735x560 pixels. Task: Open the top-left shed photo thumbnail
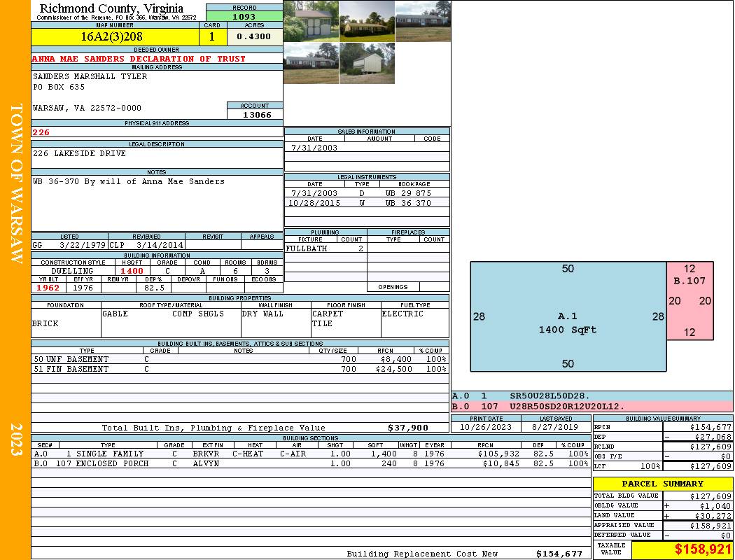coord(311,21)
